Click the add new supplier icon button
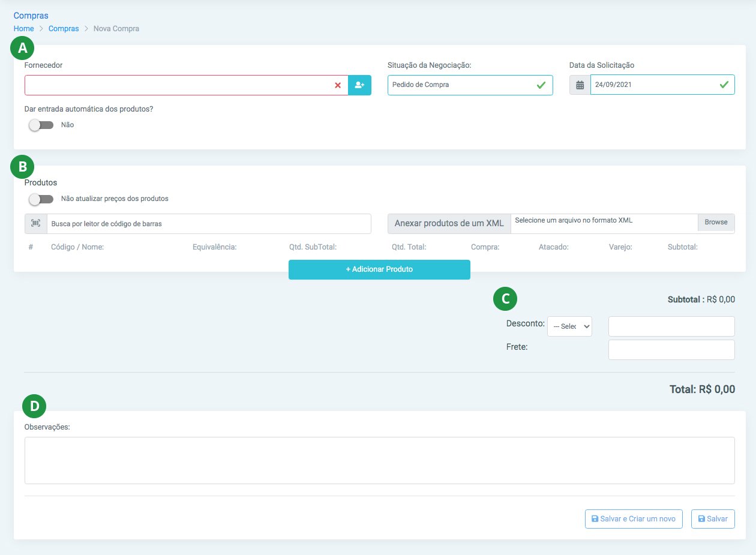This screenshot has height=555, width=756. tap(360, 85)
